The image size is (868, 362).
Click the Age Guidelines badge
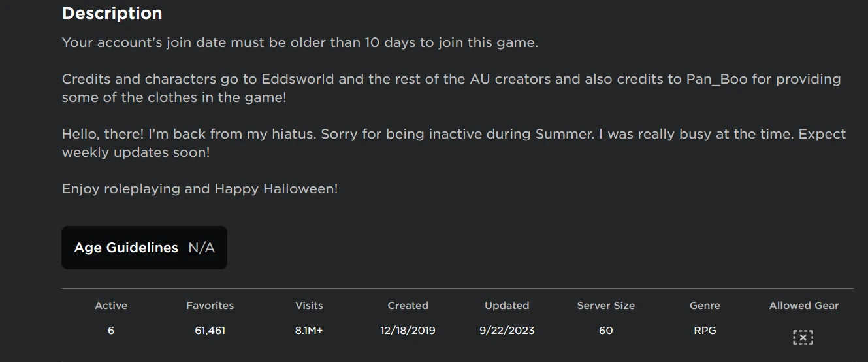pos(144,248)
